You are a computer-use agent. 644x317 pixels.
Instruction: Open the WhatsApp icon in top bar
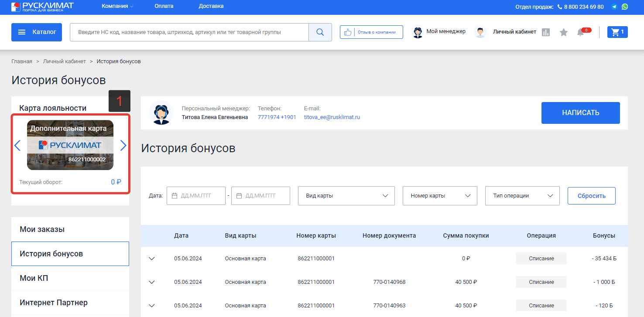[x=625, y=7]
